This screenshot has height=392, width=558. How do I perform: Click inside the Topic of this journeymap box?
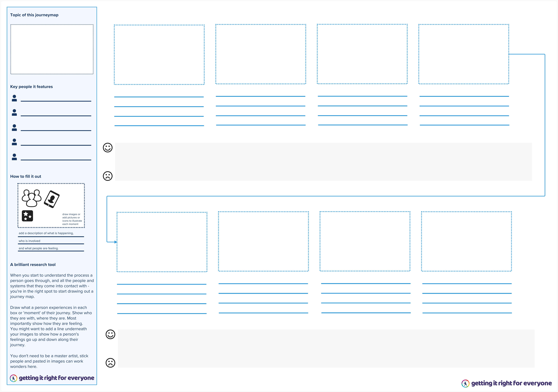(x=52, y=49)
